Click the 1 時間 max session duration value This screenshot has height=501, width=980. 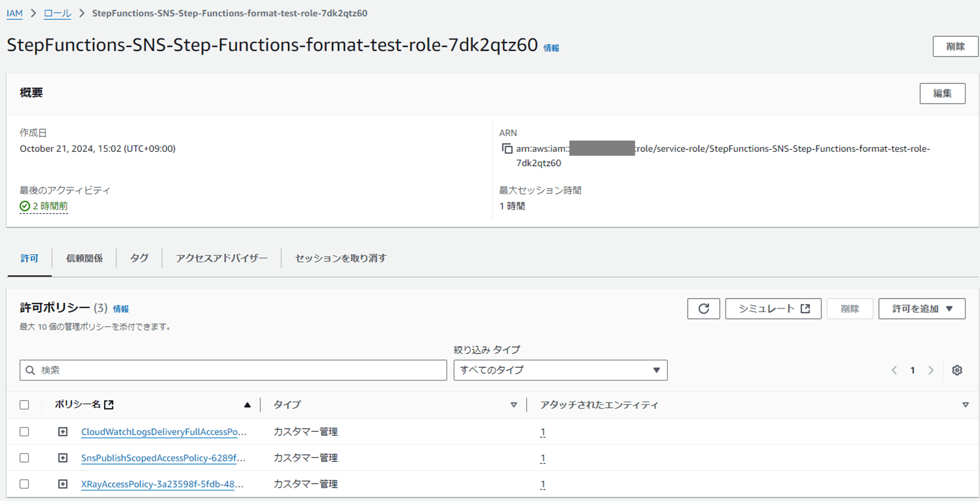tap(512, 206)
